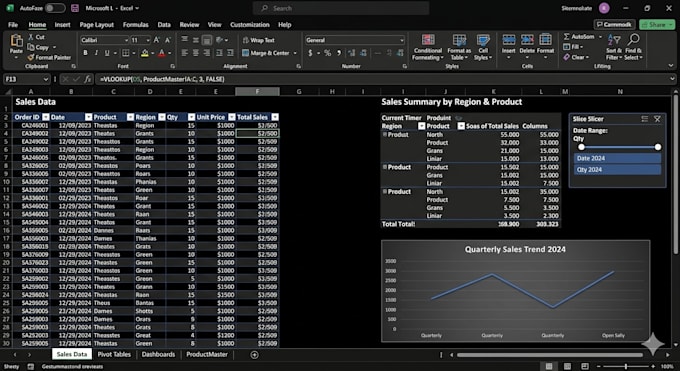This screenshot has height=371, width=680.
Task: Switch to the Dashboards sheet
Action: (158, 355)
